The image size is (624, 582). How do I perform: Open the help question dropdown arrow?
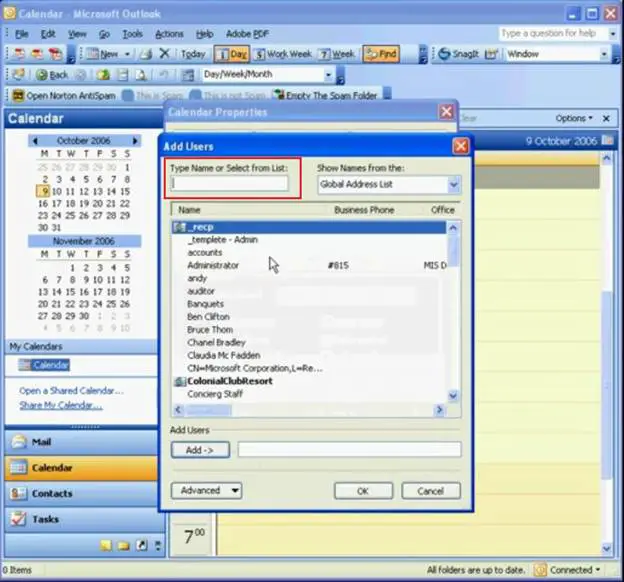(x=613, y=34)
